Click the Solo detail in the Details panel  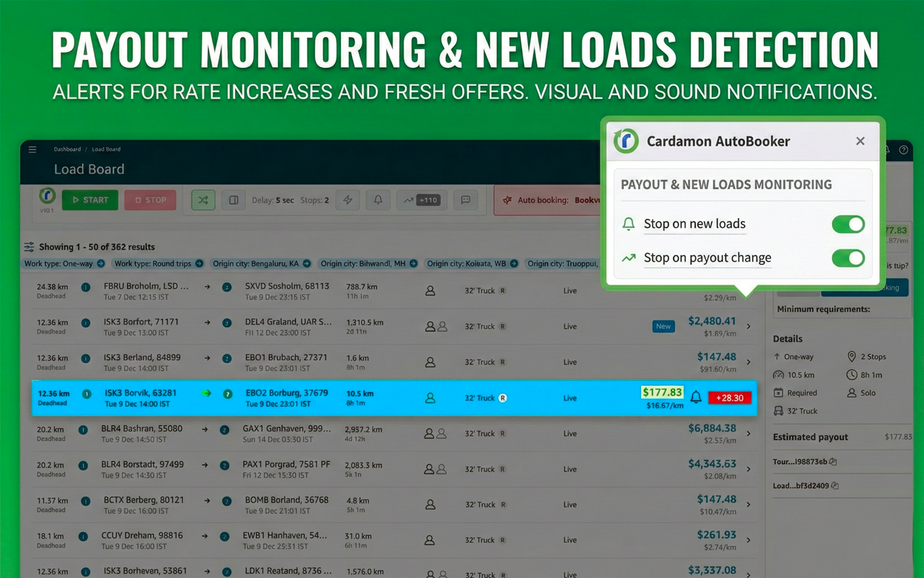(x=861, y=393)
